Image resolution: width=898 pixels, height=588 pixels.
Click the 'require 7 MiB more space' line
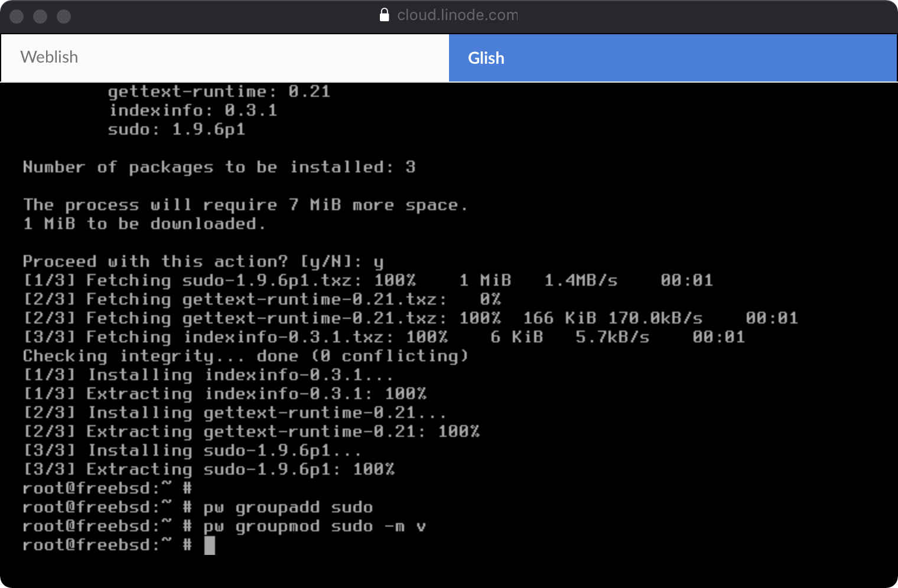pos(245,205)
